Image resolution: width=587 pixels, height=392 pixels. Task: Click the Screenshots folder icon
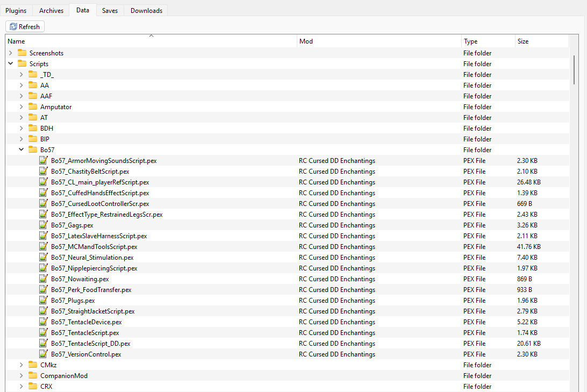coord(22,53)
